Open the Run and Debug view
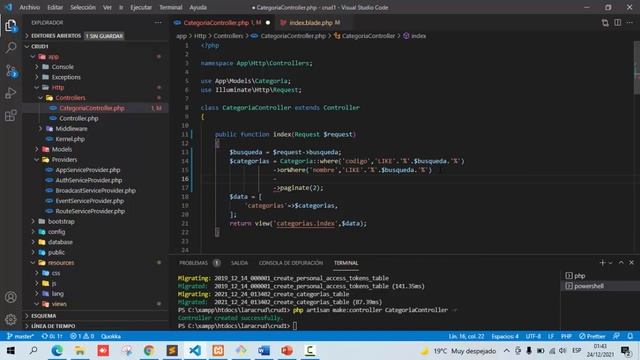Screen dimensions: 640x360 [x=11, y=93]
